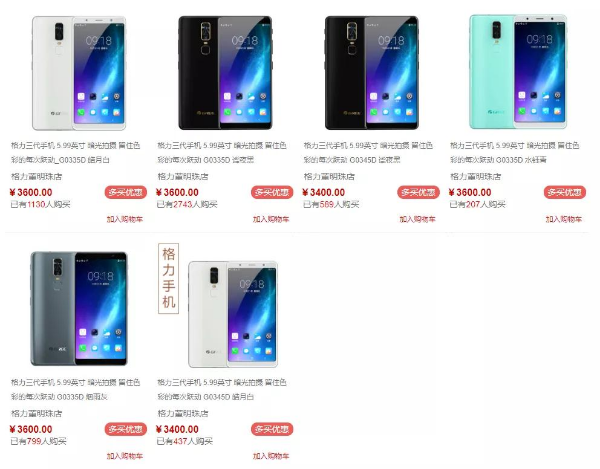
Task: Add the 589-buyer black phone to cart
Action: pos(417,219)
